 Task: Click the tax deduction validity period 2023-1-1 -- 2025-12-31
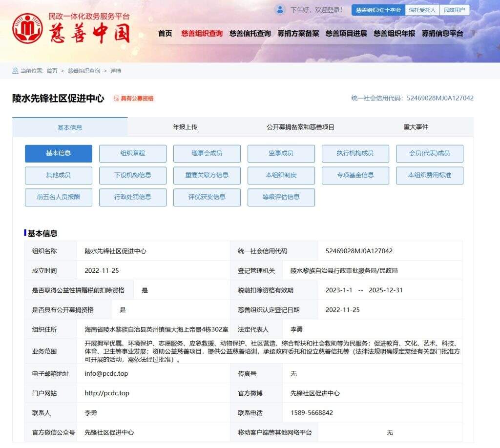[x=364, y=290]
